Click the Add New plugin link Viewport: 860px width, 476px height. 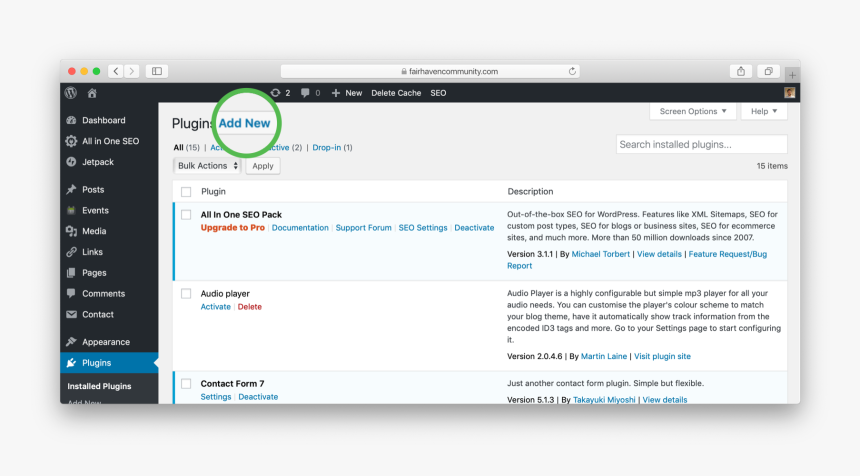(245, 123)
